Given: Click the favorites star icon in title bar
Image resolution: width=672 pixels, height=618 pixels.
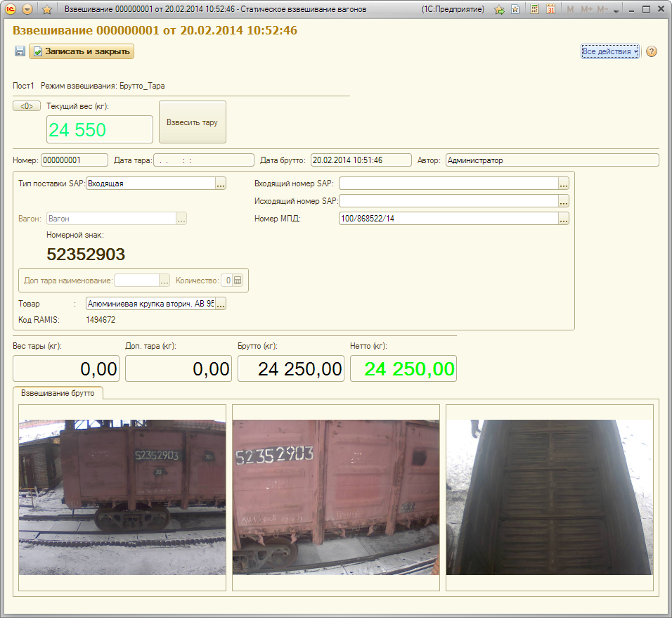Looking at the screenshot, I should tap(46, 9).
